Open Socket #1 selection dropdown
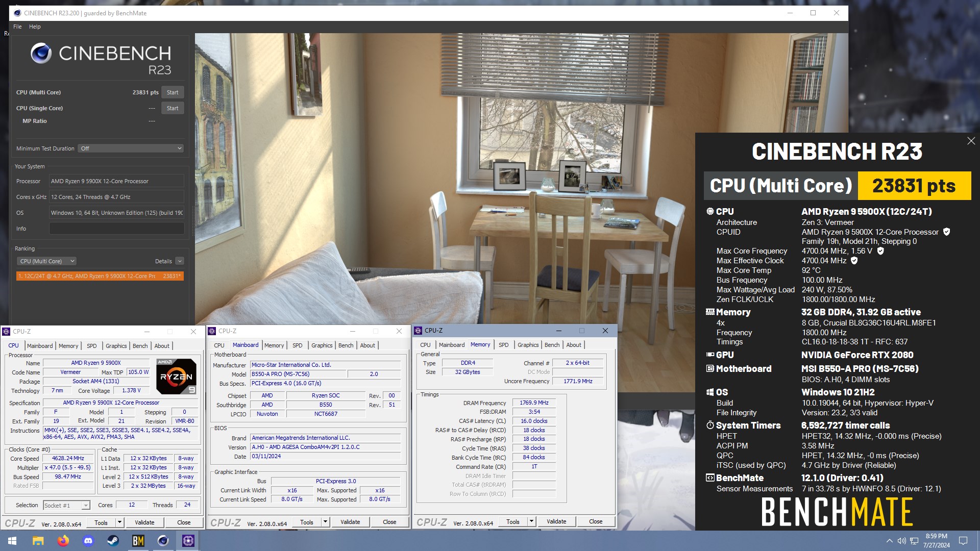 [66, 506]
